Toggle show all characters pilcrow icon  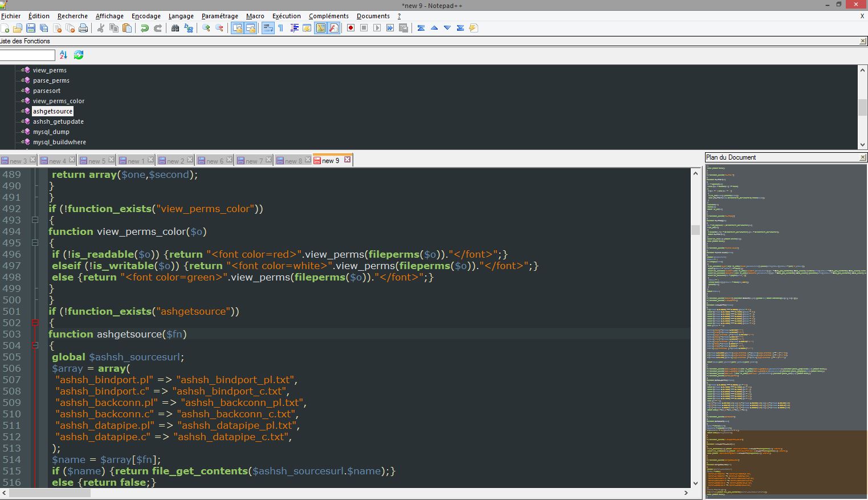[280, 28]
